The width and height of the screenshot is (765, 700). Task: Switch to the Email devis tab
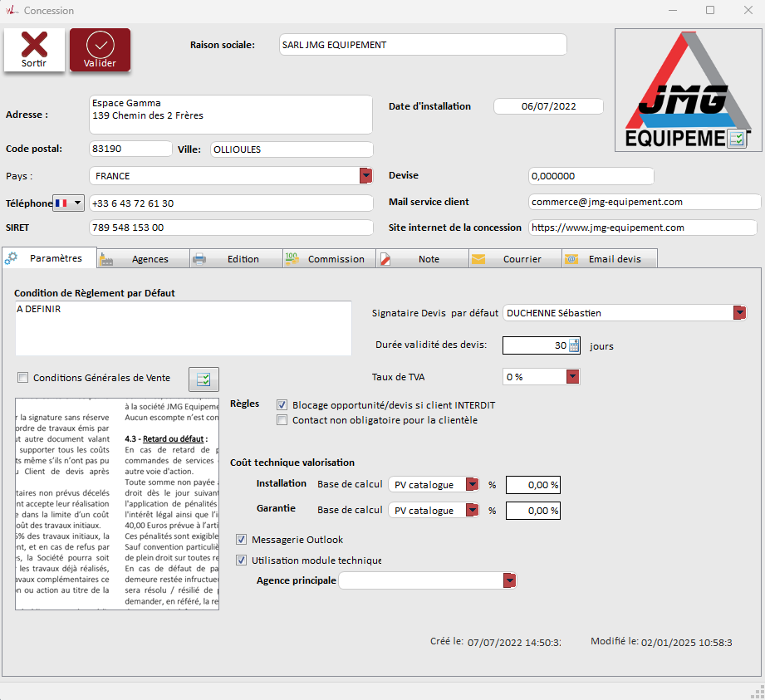click(609, 259)
